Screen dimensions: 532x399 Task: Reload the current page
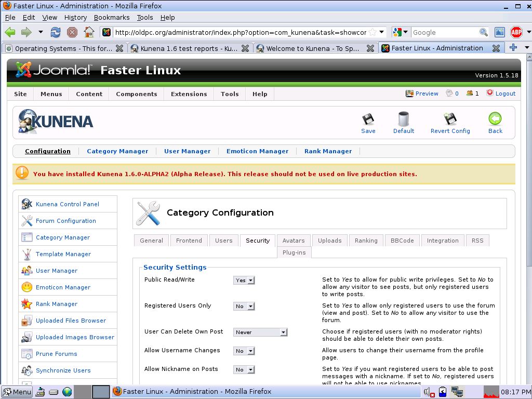pos(55,32)
